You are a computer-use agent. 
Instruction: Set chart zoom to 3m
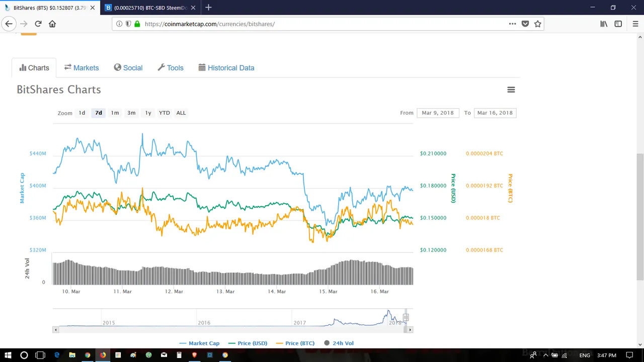coord(131,113)
